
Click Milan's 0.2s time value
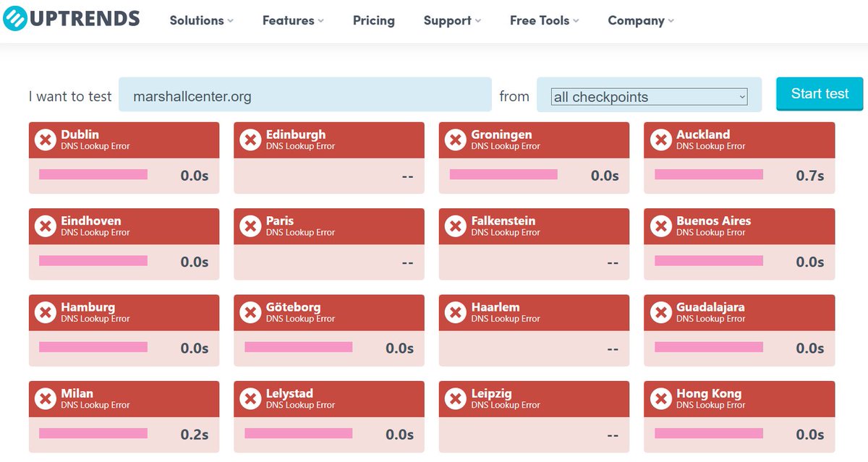(x=194, y=435)
